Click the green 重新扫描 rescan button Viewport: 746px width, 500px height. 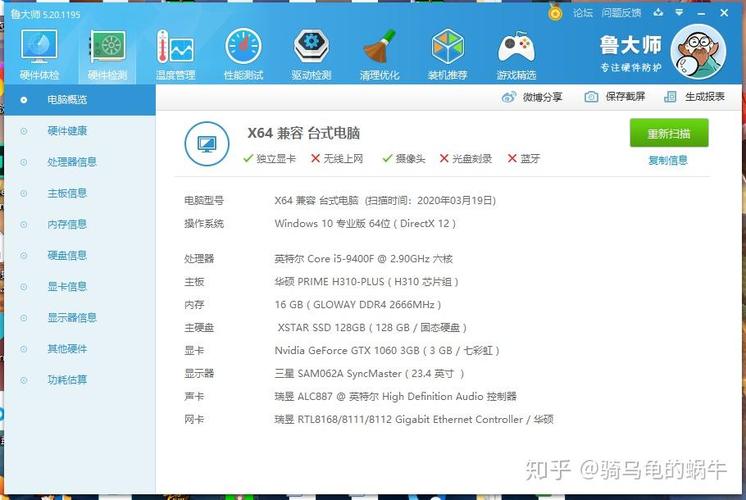669,133
